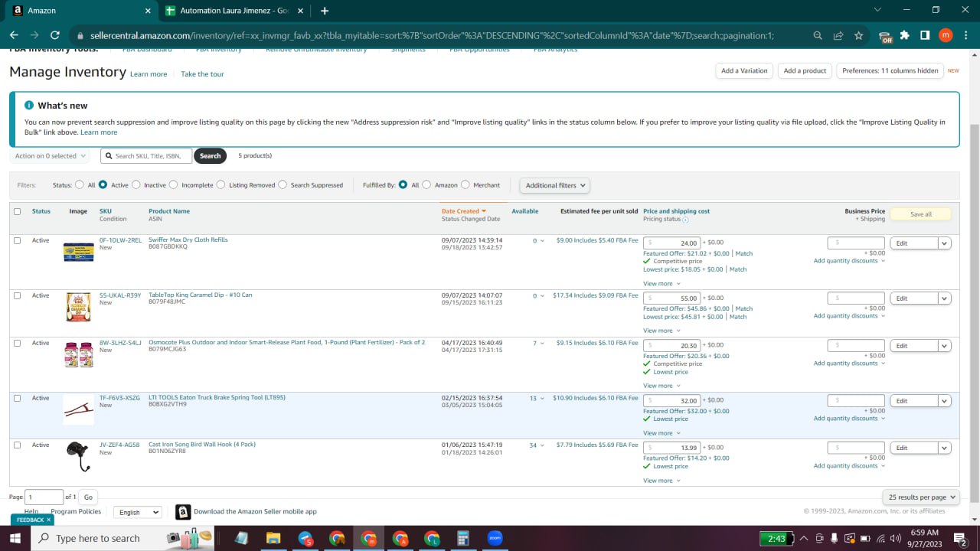Click the zoom magnifier icon in address bar
The image size is (980, 551).
click(x=818, y=35)
